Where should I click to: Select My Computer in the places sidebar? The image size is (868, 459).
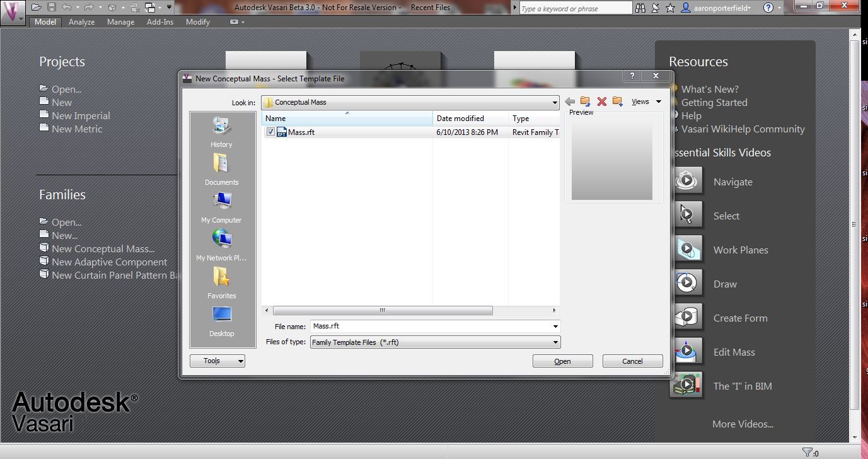coord(222,208)
